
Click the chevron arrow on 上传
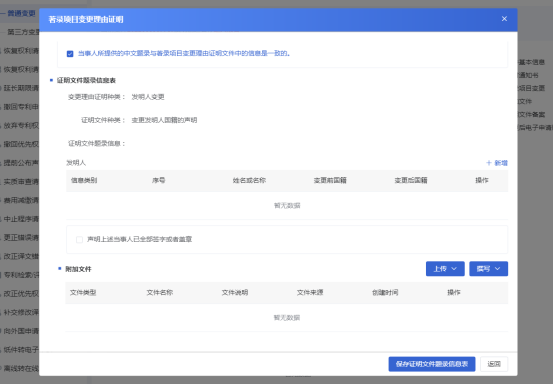[x=454, y=269]
